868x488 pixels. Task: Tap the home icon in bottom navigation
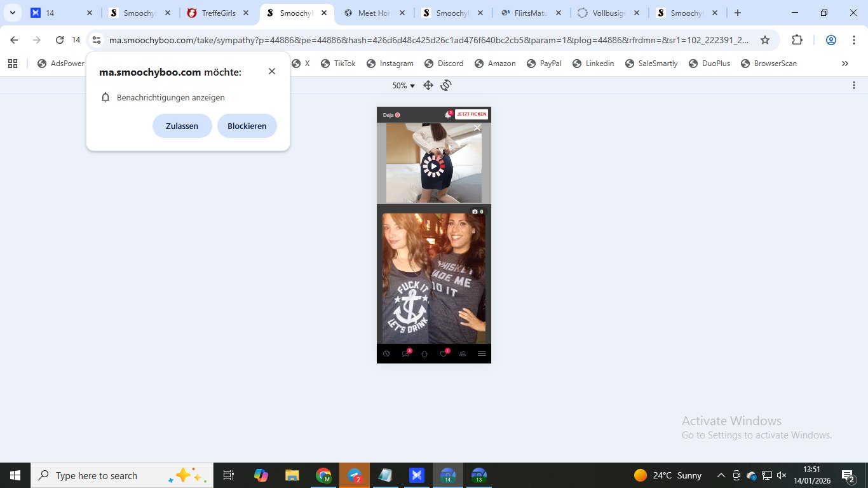424,354
